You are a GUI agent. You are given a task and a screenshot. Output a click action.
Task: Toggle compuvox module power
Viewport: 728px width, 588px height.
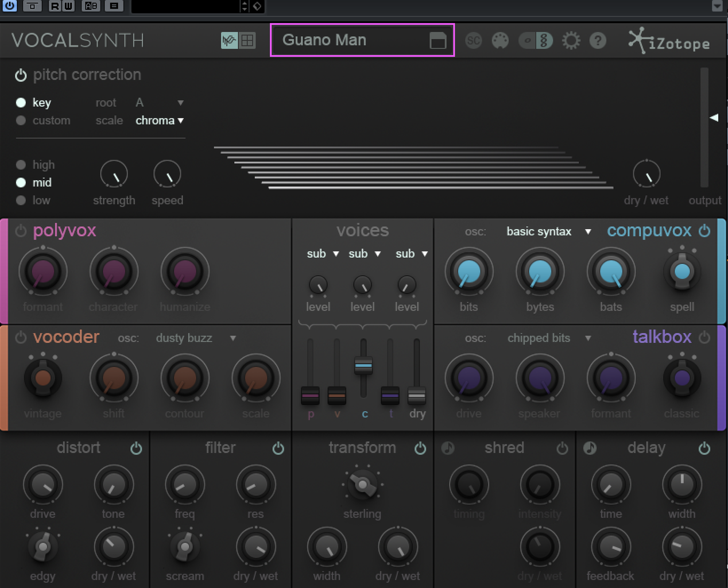pyautogui.click(x=704, y=231)
